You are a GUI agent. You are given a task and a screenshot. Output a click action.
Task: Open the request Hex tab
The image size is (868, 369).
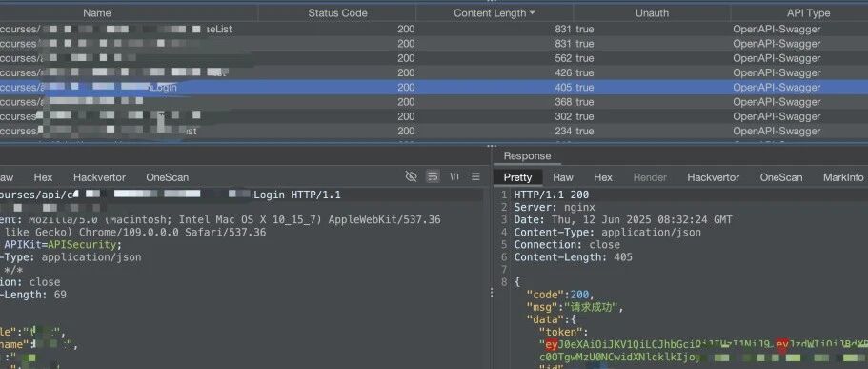43,177
